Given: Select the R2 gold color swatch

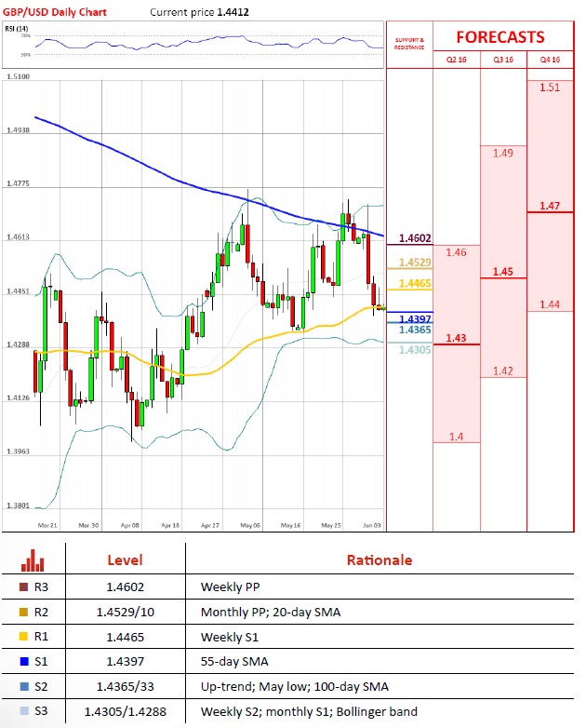Looking at the screenshot, I should 23,612.
